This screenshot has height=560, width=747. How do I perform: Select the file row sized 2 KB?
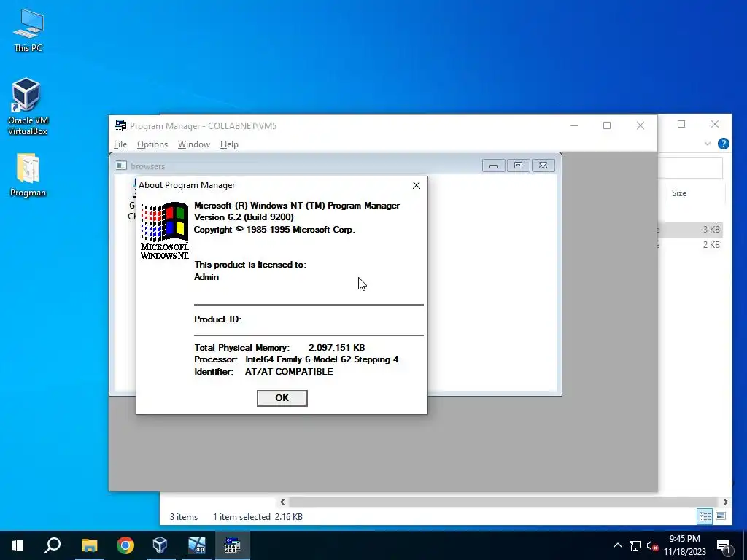pos(690,245)
